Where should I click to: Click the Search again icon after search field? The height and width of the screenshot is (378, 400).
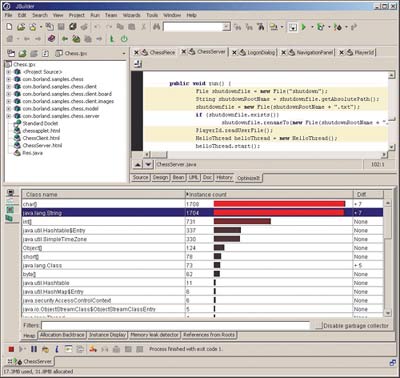(x=237, y=27)
